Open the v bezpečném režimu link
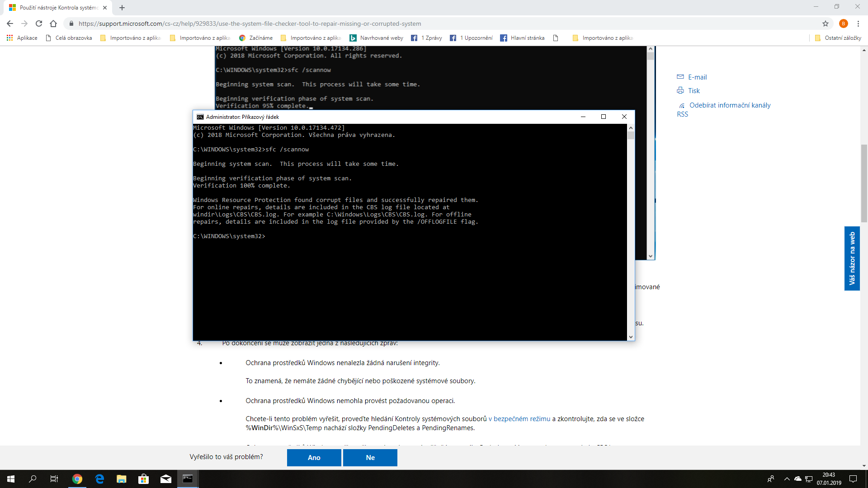This screenshot has height=488, width=868. tap(519, 419)
